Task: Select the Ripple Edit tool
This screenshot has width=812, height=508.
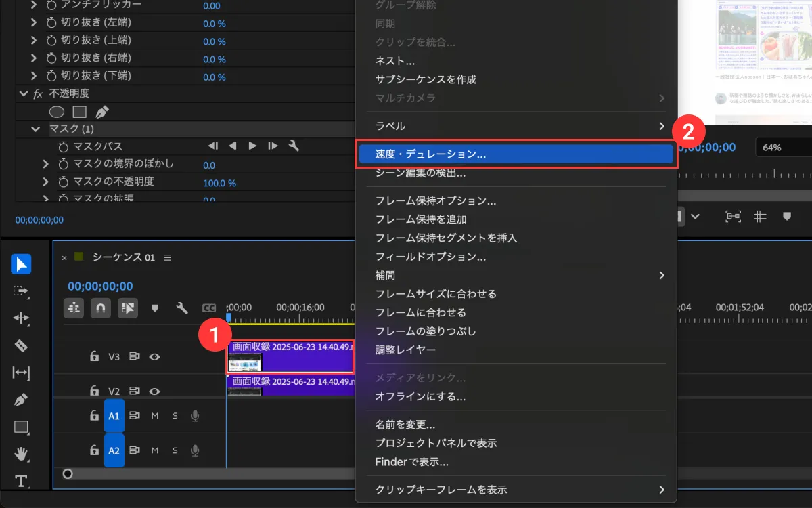Action: click(x=21, y=318)
